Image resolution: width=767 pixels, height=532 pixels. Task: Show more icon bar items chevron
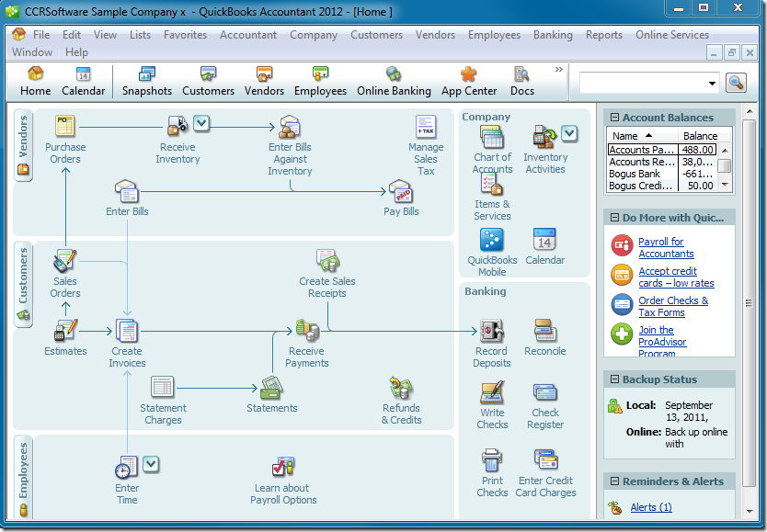(x=558, y=69)
